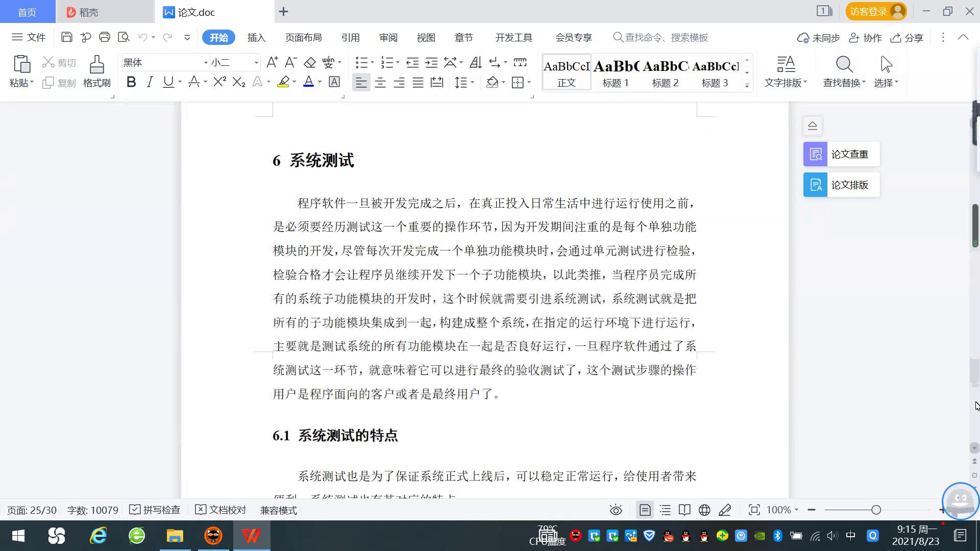The width and height of the screenshot is (980, 551).
Task: Toggle bold formatting
Action: coord(131,82)
